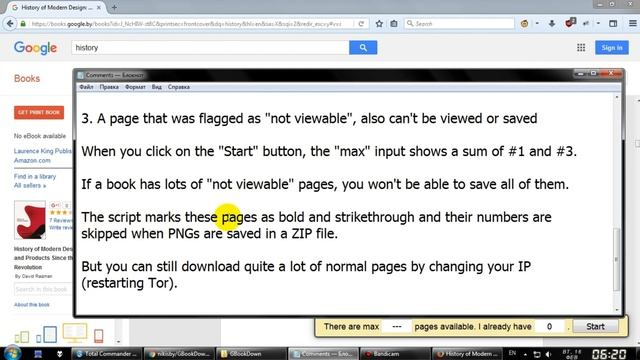Select the blue page view icon
Image resolution: width=640 pixels, height=360 pixels.
[x=46, y=335]
